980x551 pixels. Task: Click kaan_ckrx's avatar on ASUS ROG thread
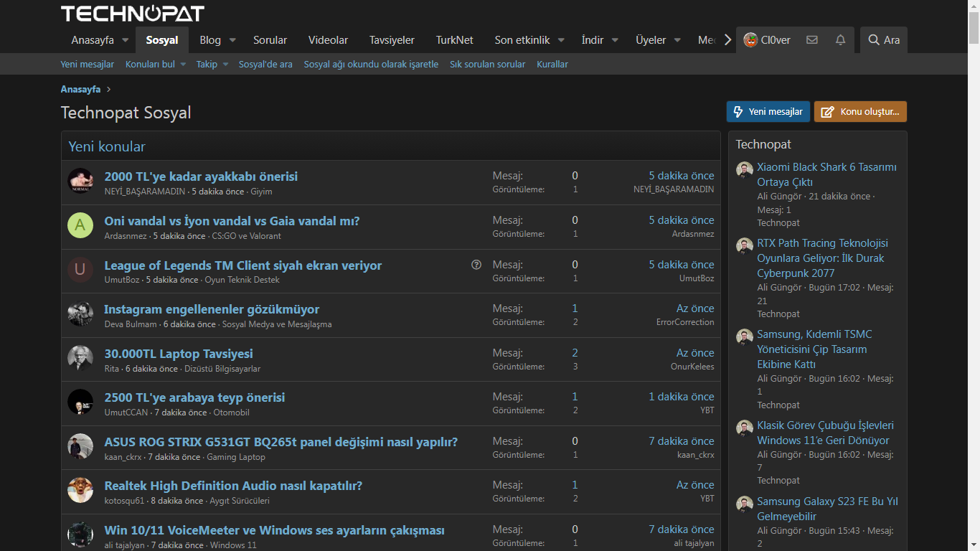[80, 446]
